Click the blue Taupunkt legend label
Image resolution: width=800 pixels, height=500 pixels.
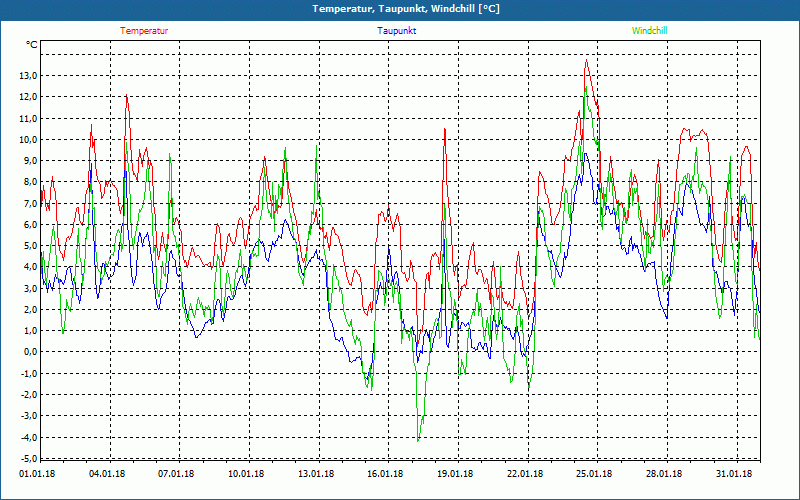pyautogui.click(x=397, y=31)
